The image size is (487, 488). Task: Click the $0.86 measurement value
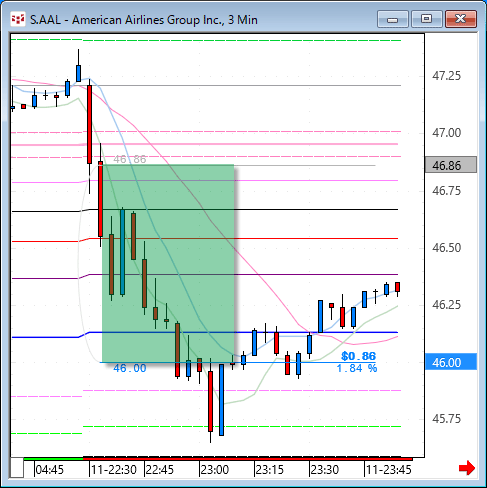pos(358,356)
